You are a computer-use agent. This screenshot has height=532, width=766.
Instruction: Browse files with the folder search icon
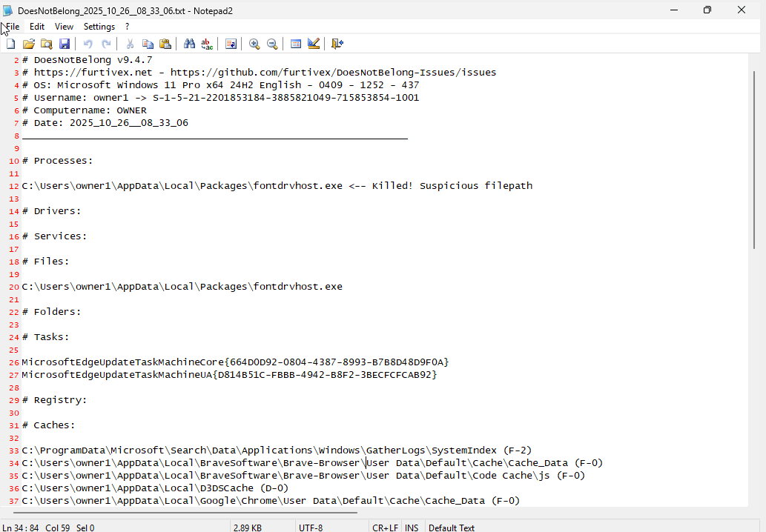click(x=47, y=44)
